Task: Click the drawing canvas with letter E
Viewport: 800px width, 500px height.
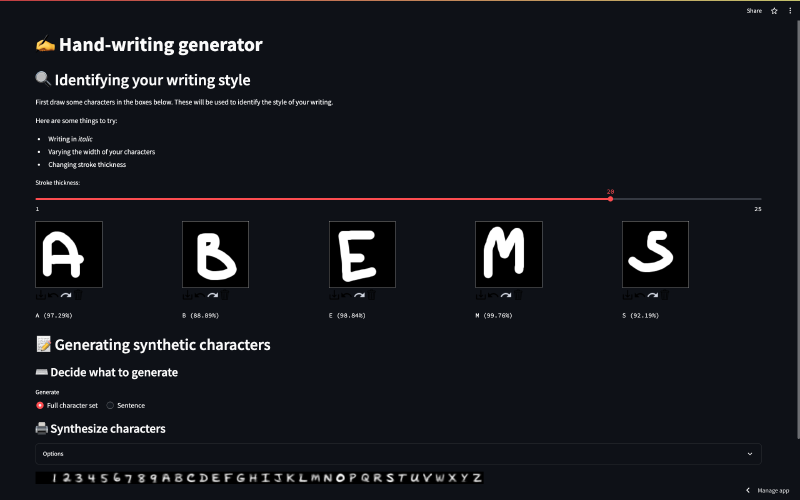Action: pyautogui.click(x=362, y=254)
